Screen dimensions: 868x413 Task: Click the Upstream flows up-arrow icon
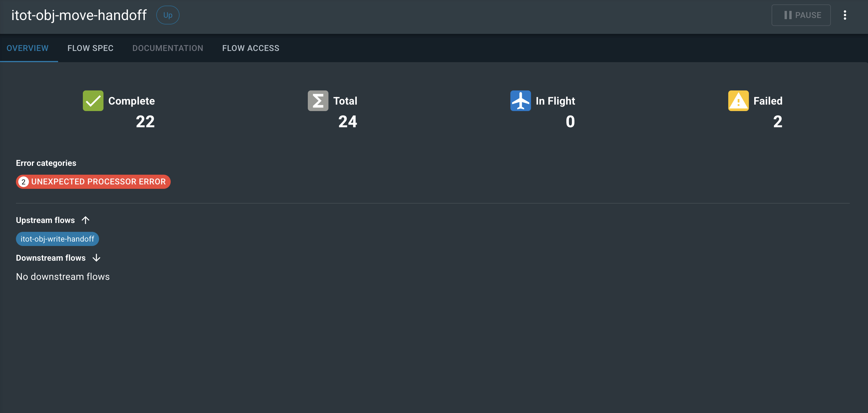86,220
